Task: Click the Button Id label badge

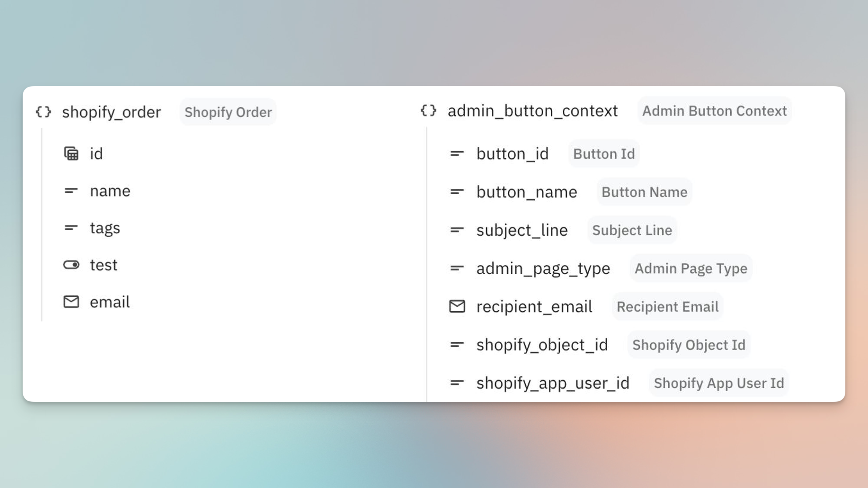Action: pyautogui.click(x=604, y=154)
